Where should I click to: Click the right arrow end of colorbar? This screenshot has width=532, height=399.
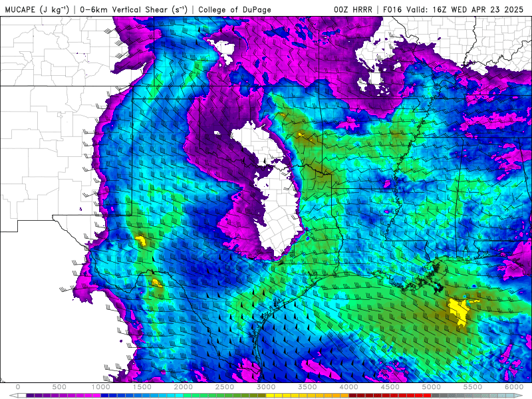(x=519, y=395)
